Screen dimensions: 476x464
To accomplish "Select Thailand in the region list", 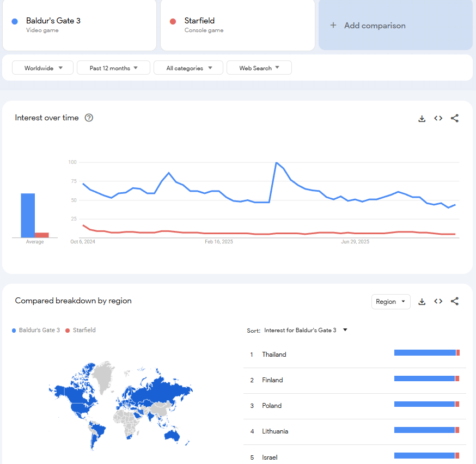I will [274, 355].
